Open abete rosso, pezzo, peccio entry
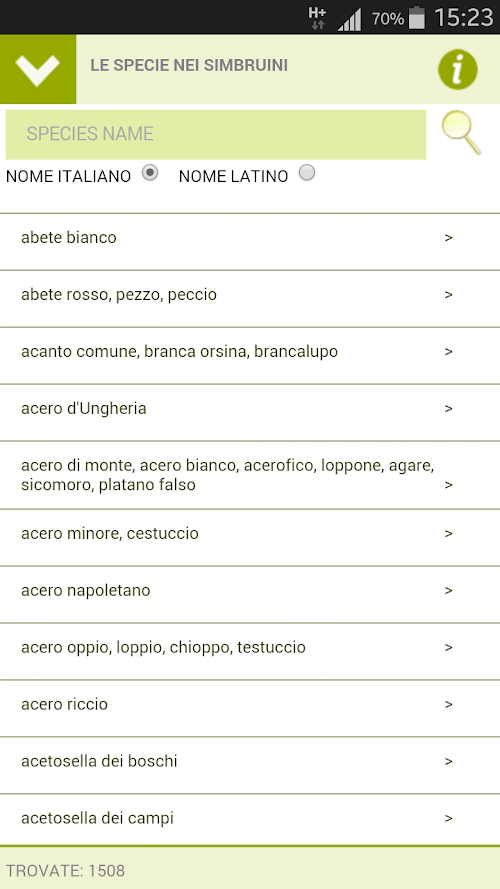This screenshot has width=500, height=889. 250,299
